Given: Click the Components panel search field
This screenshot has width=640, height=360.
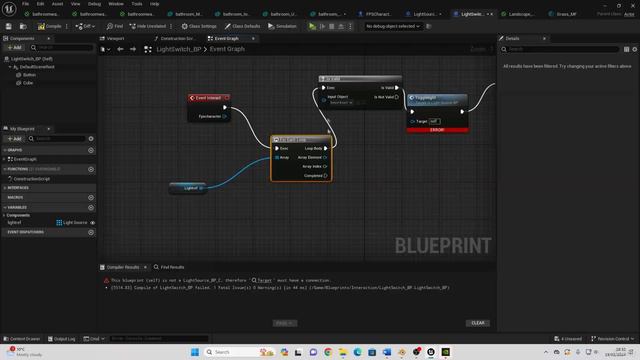Looking at the screenshot, I should click(x=62, y=48).
